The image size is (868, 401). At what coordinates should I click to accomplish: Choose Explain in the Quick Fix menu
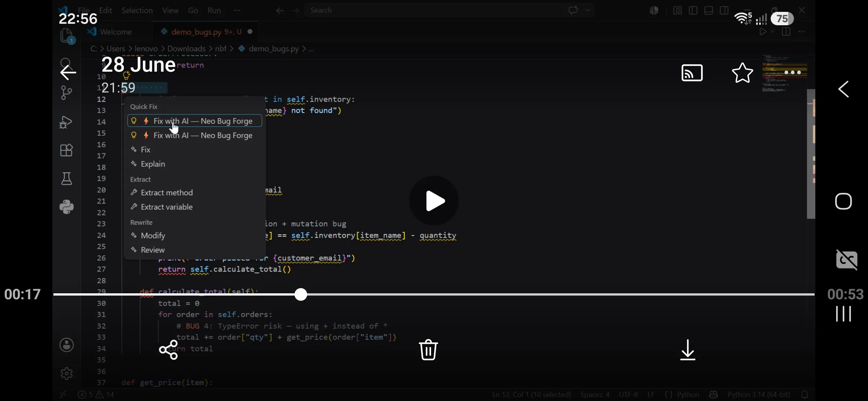click(195, 164)
